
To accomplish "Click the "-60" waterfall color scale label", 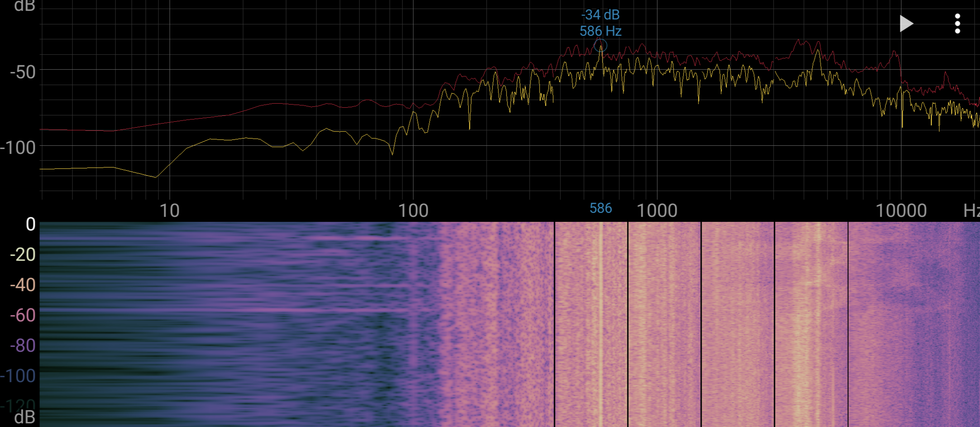I will (23, 315).
